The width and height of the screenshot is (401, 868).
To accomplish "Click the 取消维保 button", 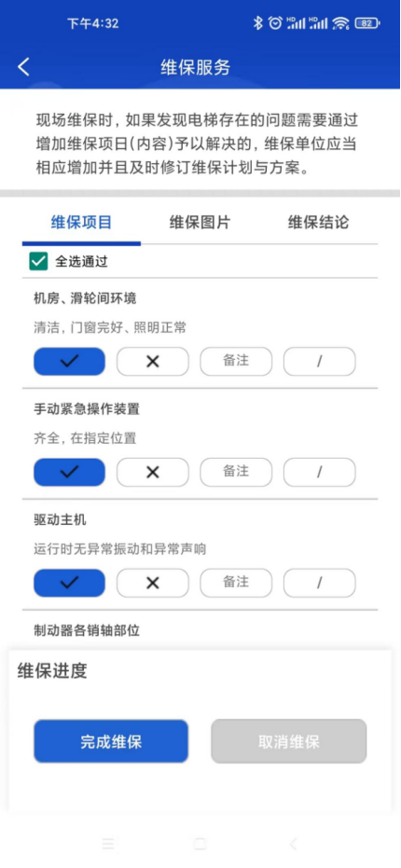I will click(288, 741).
